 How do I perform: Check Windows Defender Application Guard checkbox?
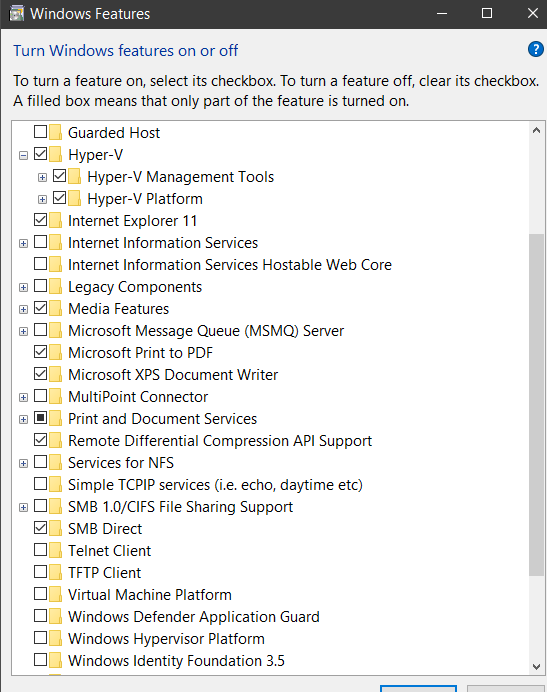41,616
